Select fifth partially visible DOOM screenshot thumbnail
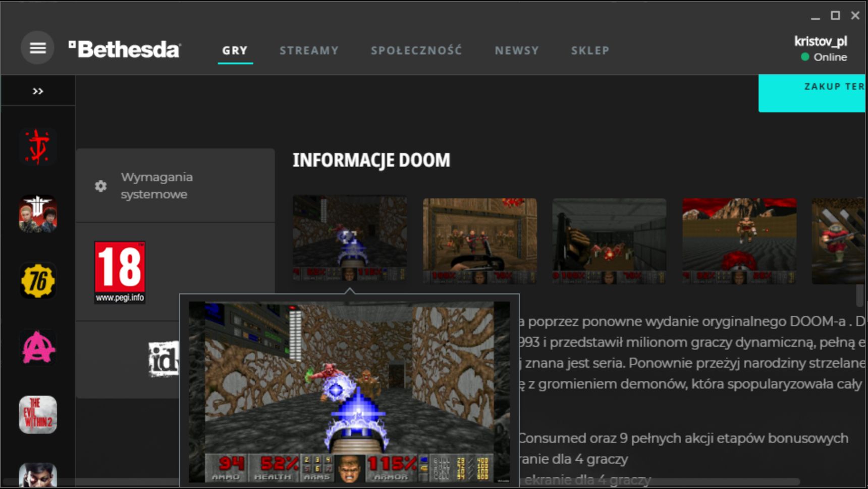This screenshot has height=489, width=868. pyautogui.click(x=838, y=241)
